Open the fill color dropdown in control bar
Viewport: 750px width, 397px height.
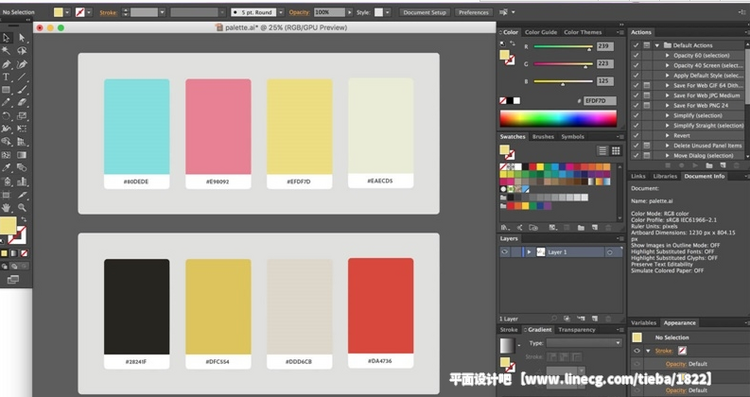[x=67, y=12]
